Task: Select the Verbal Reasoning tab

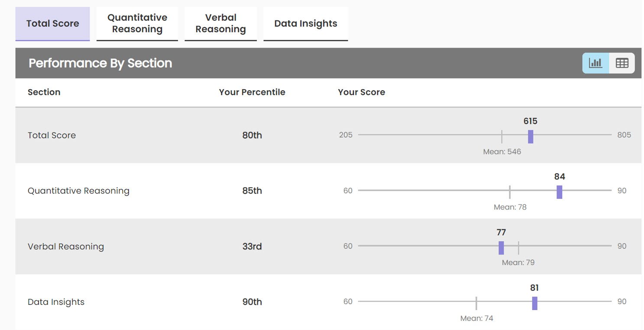Action: click(220, 24)
